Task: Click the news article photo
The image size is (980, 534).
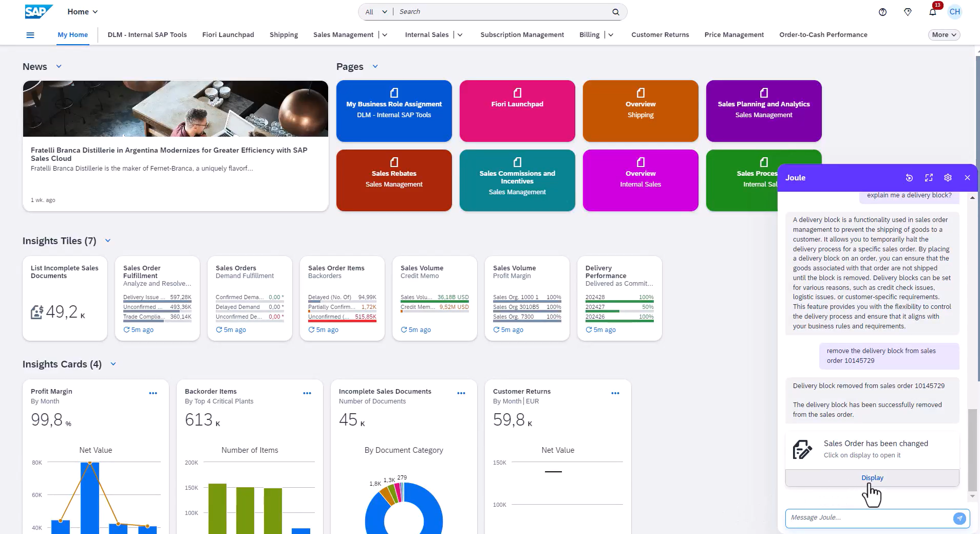Action: click(x=176, y=108)
